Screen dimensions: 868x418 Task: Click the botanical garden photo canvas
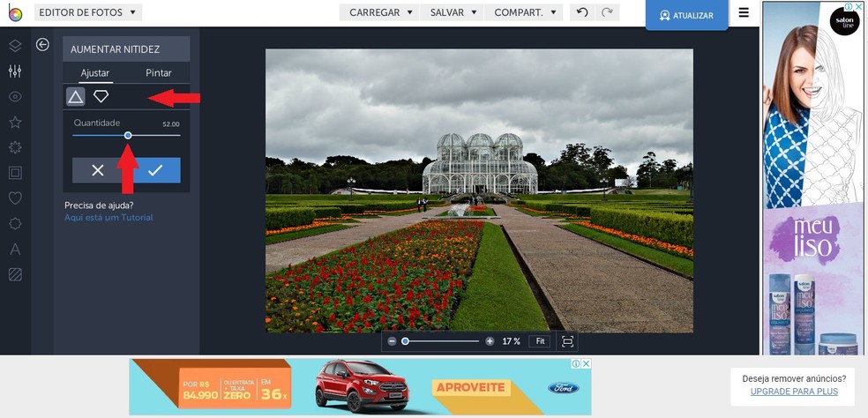coord(479,190)
